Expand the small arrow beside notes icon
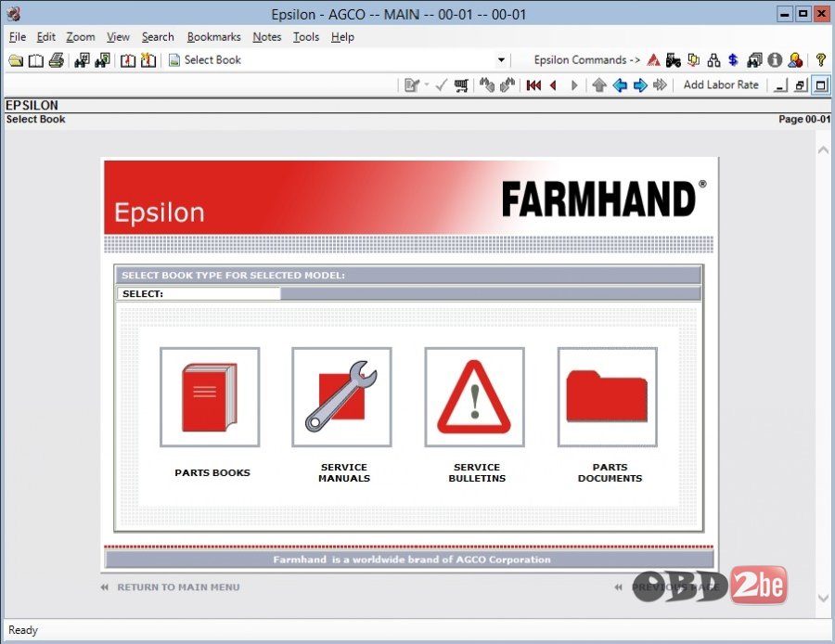The width and height of the screenshot is (835, 644). click(427, 85)
